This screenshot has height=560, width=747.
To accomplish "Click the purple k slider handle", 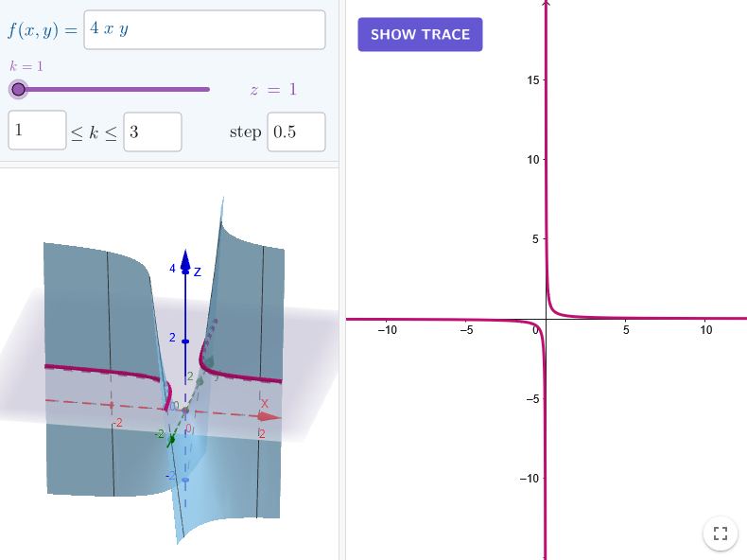I will pos(18,89).
